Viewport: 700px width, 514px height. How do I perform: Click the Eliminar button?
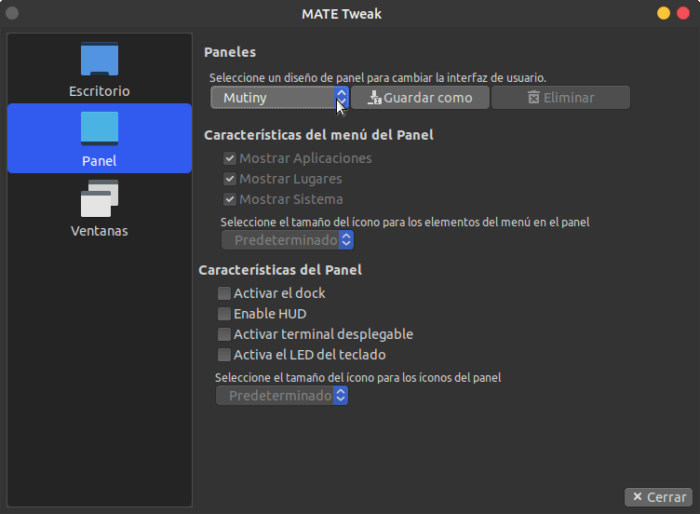[x=561, y=97]
